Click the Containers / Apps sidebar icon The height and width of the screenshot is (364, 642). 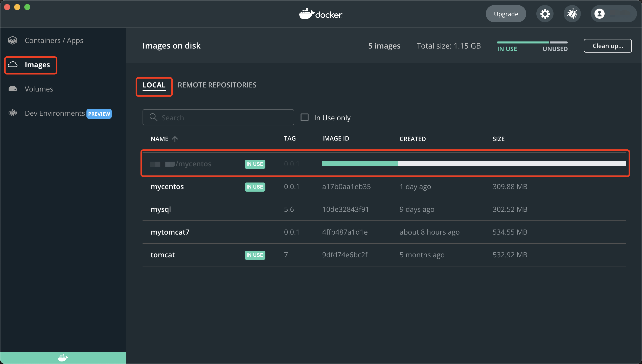click(x=13, y=40)
